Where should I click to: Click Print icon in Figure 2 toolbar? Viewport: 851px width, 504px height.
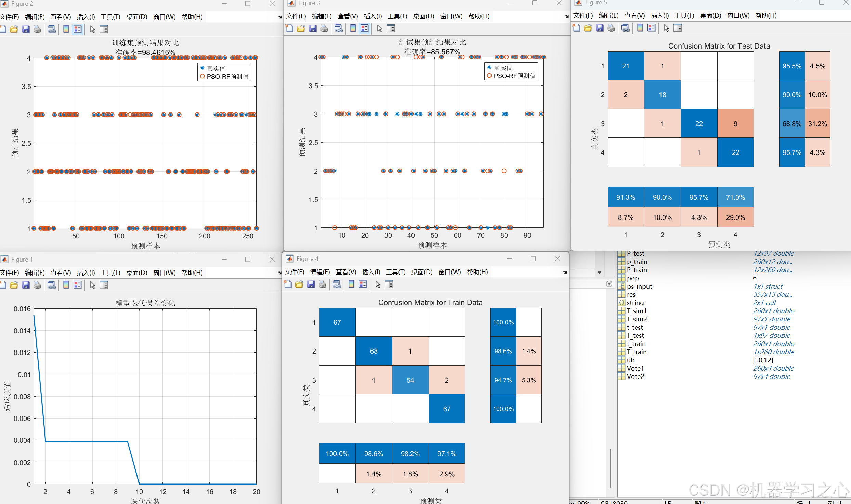coord(37,29)
